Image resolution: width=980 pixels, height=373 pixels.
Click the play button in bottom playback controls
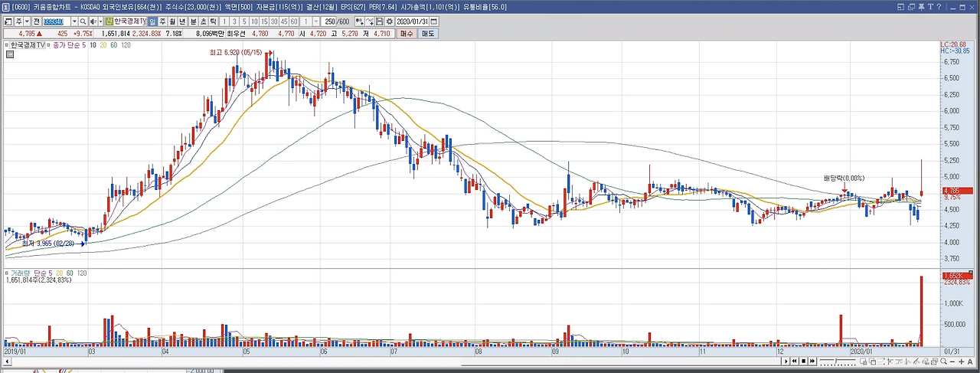click(786, 361)
